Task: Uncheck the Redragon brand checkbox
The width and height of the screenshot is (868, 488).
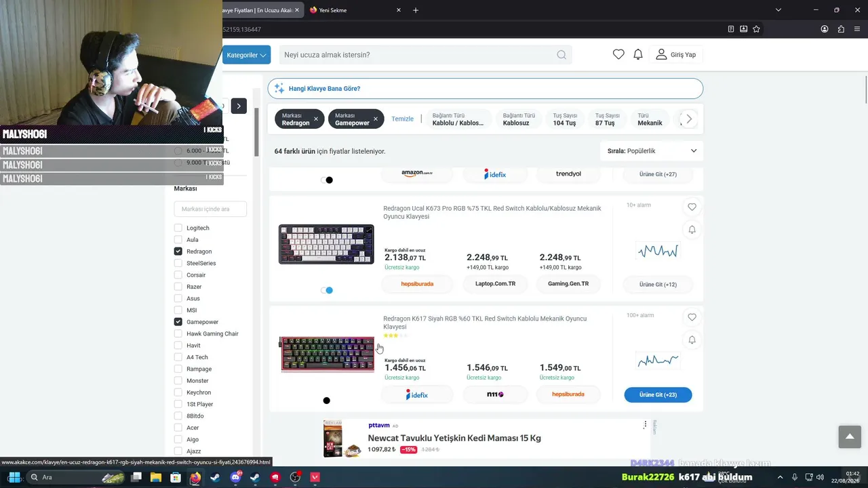Action: click(178, 251)
